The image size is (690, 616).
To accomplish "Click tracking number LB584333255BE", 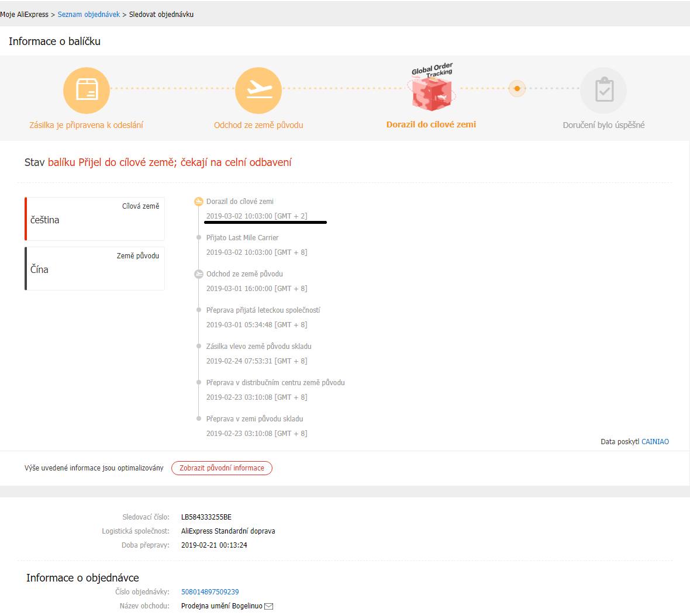I will click(x=206, y=517).
